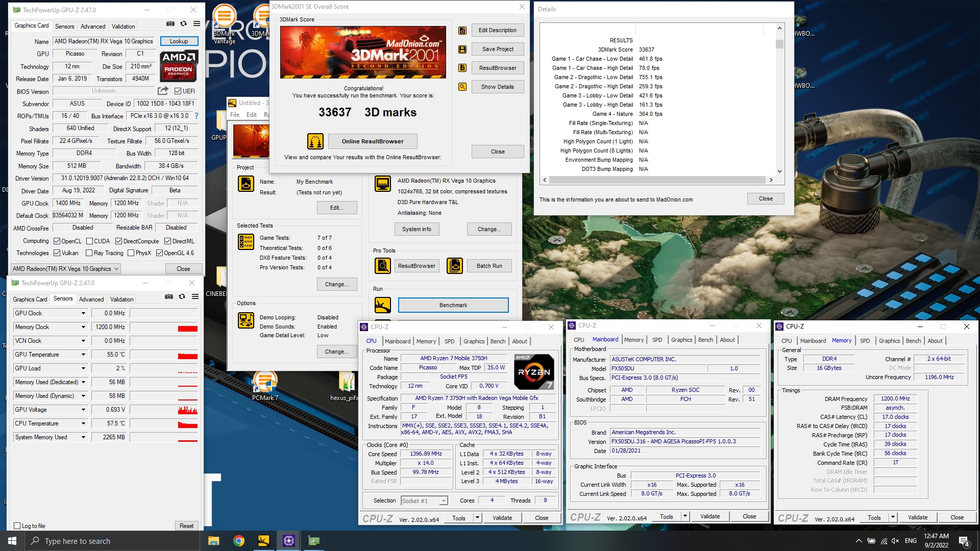Click the refresh icon in top GPU-Z window
Screen dimensions: 980x551
184,24
